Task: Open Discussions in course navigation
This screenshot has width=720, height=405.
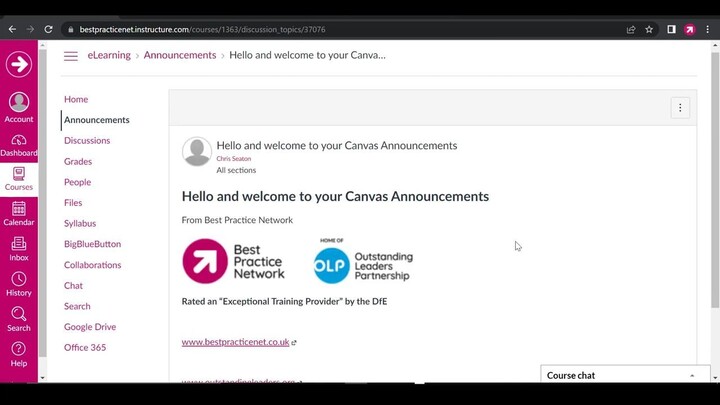Action: [87, 141]
